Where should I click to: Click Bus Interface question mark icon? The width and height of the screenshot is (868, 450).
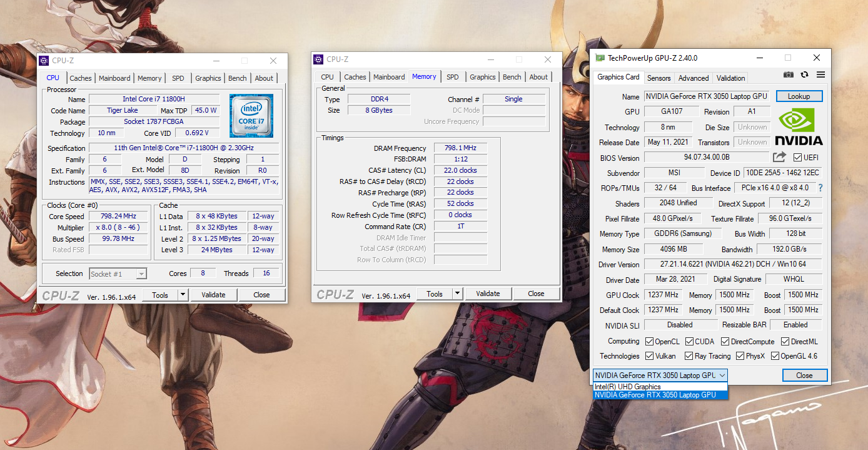click(820, 188)
